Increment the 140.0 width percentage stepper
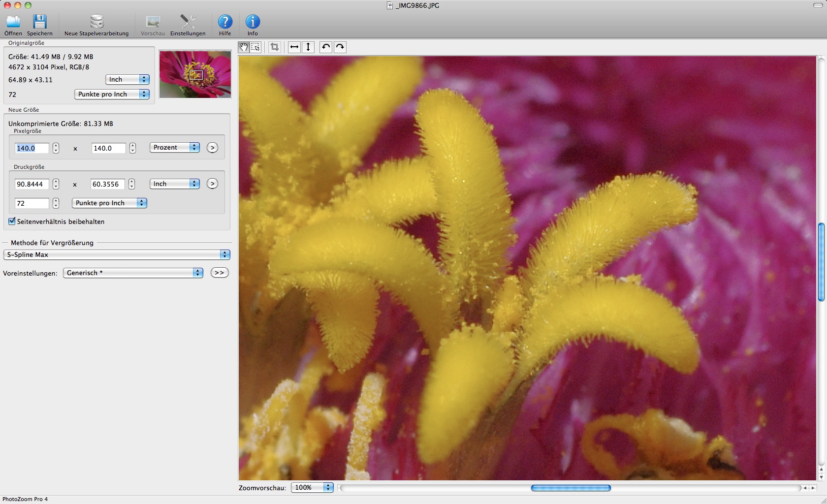The width and height of the screenshot is (827, 504). click(56, 146)
